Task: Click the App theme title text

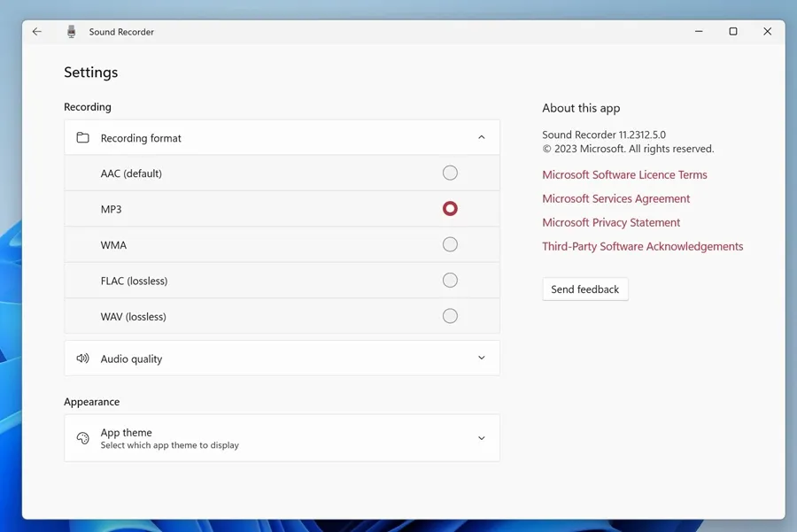Action: point(126,432)
